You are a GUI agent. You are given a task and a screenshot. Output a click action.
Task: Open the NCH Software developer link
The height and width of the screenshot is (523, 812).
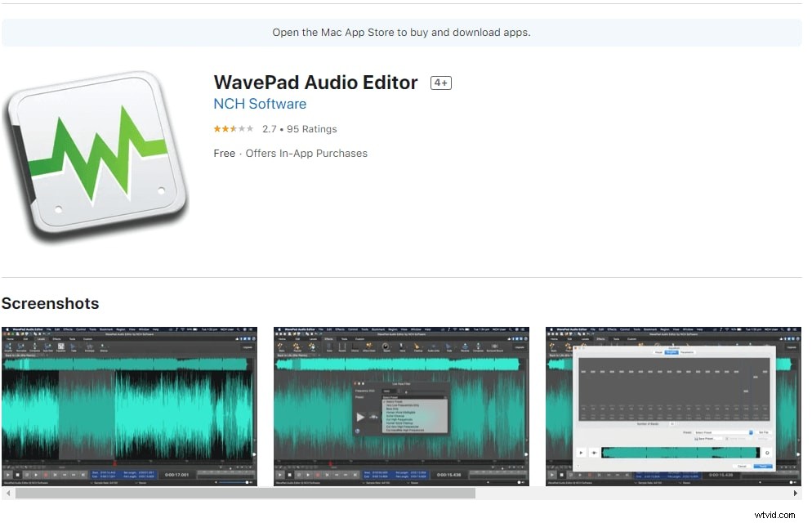(260, 104)
